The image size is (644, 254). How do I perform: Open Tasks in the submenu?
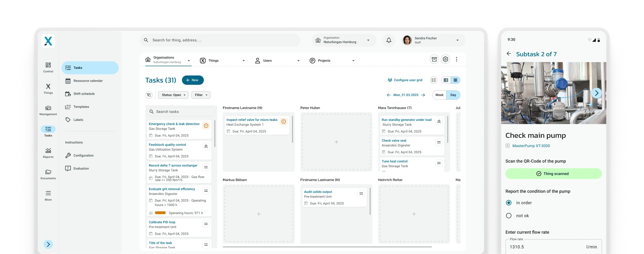[x=90, y=68]
